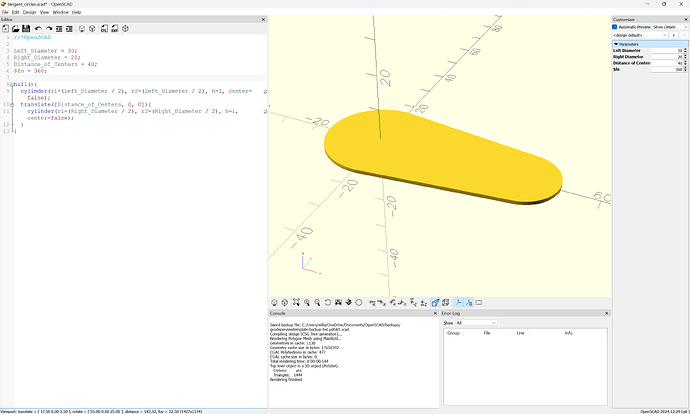Toggle Show Axes in viewer toolbar

[458, 302]
